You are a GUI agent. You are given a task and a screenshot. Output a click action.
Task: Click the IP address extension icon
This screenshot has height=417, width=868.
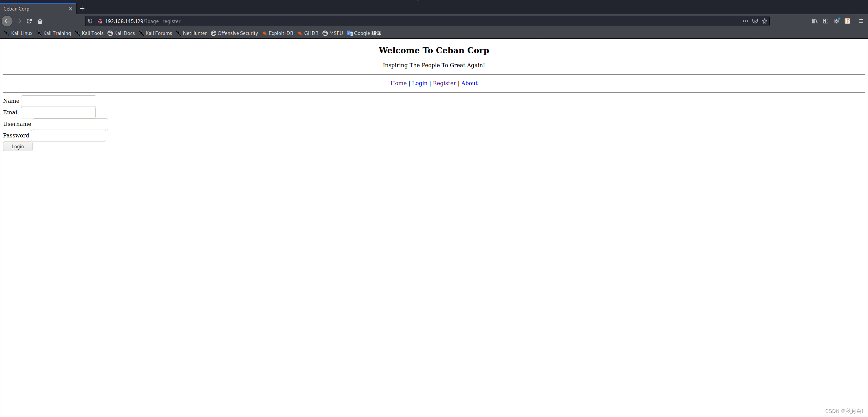pos(848,21)
